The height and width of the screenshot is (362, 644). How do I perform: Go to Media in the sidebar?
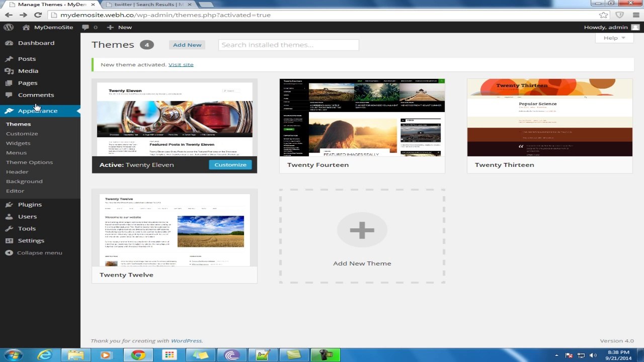(x=28, y=71)
